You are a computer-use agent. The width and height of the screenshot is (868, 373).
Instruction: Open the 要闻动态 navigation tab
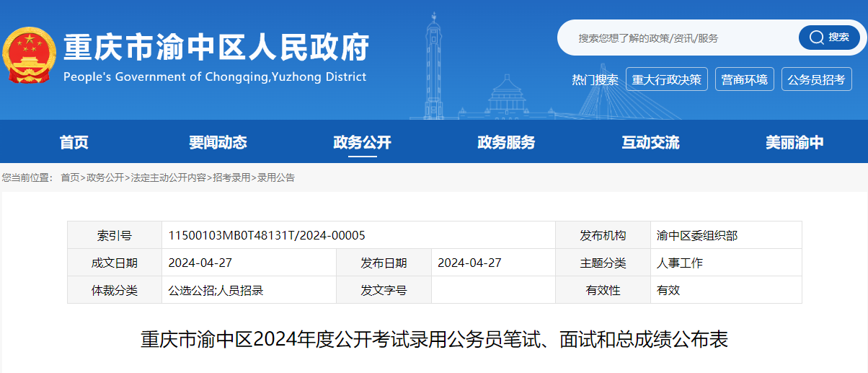tap(218, 142)
